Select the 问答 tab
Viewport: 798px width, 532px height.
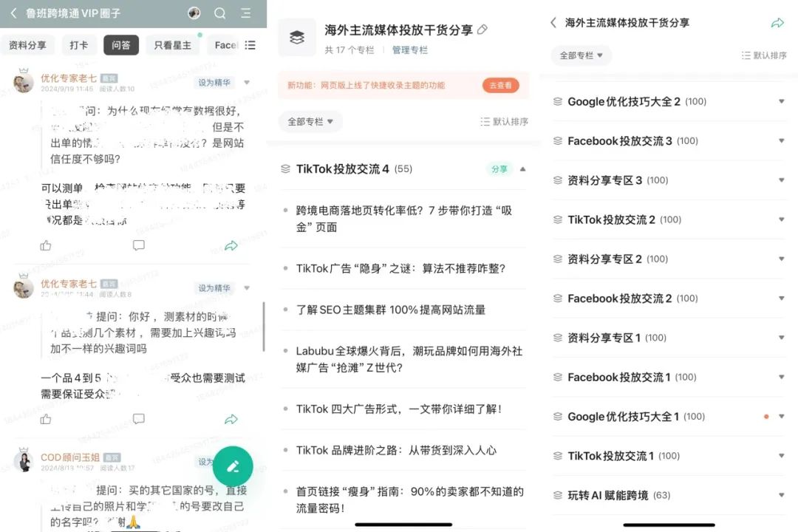click(121, 45)
